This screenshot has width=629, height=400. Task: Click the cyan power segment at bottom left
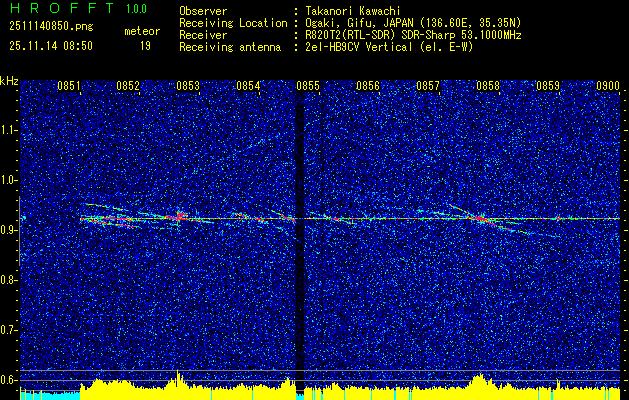point(50,395)
